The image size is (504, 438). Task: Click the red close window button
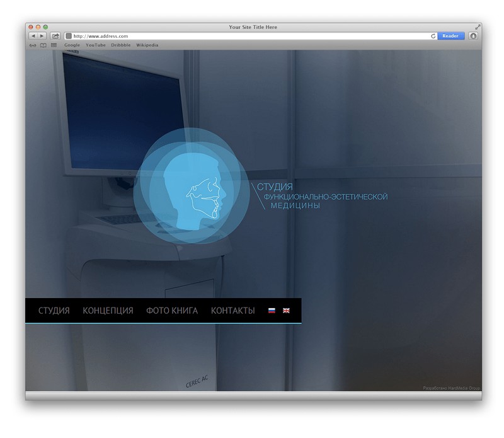point(31,27)
